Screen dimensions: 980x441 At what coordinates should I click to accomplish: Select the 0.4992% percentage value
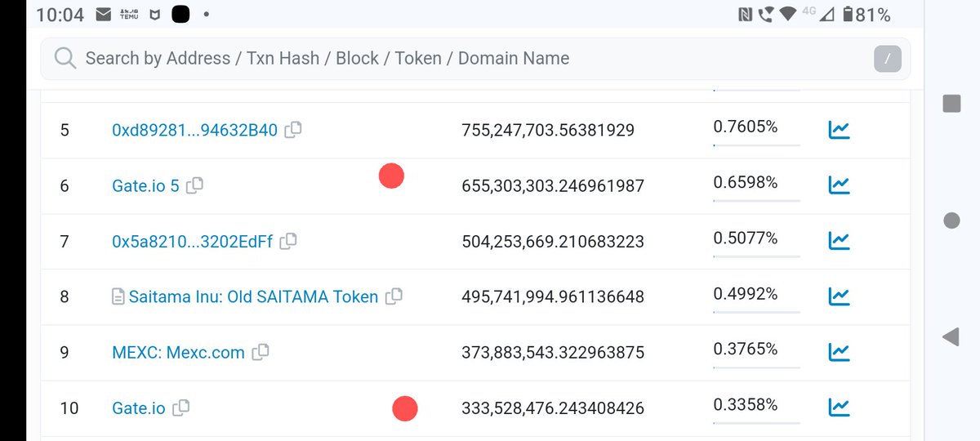746,293
